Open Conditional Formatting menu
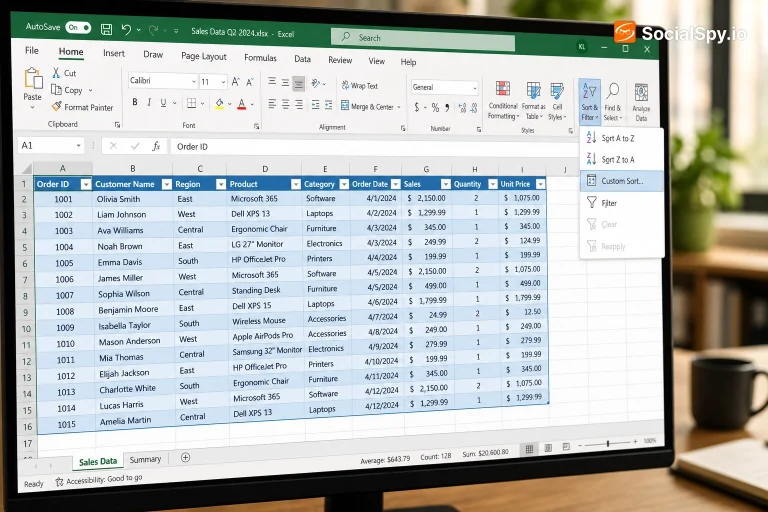 [503, 100]
